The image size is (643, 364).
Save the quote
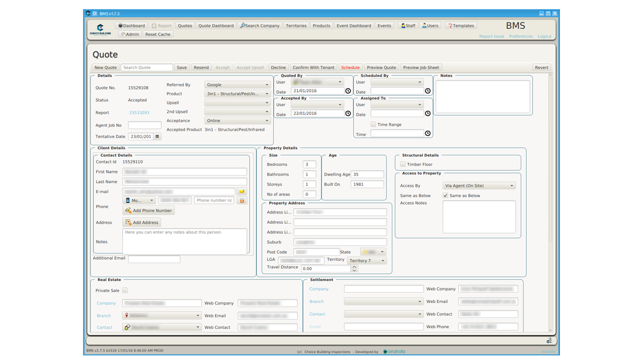182,67
